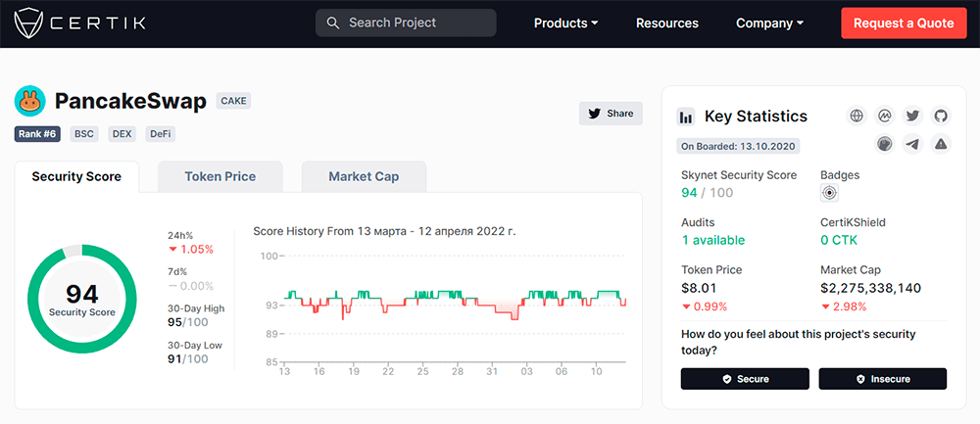Click the Request a Quote button
This screenshot has height=424, width=980.
[x=904, y=24]
